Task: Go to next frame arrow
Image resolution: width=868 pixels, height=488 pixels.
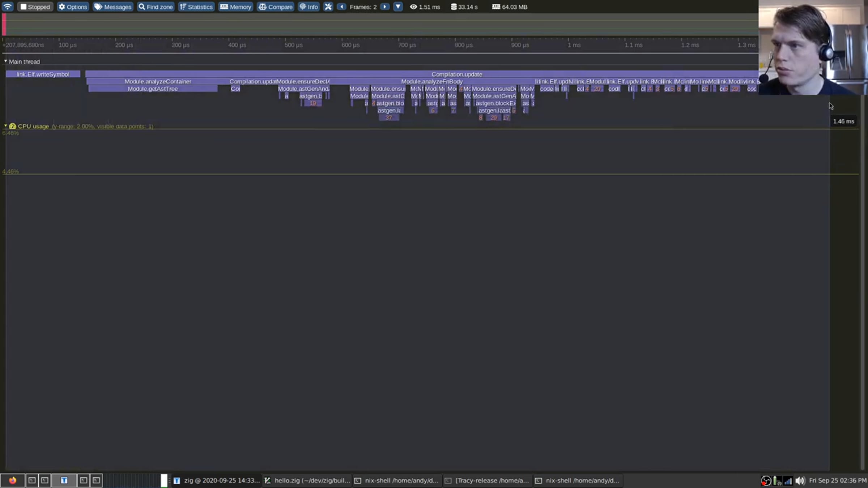Action: [385, 7]
